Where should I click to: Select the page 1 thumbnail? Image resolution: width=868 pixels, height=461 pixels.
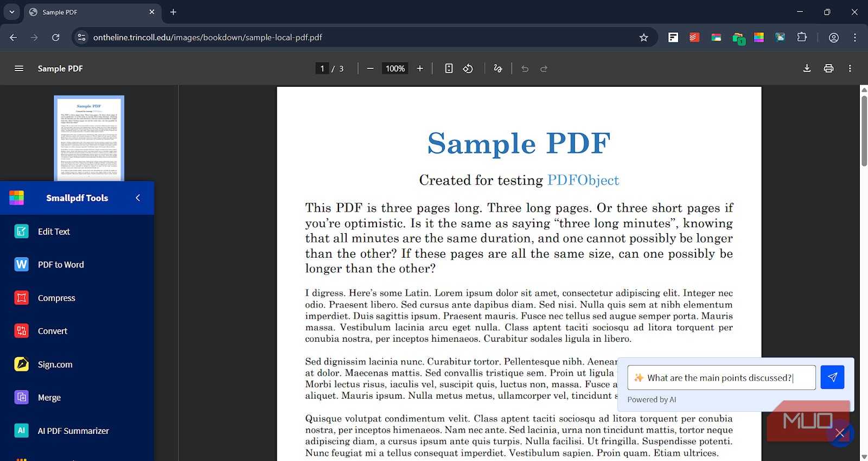(89, 138)
